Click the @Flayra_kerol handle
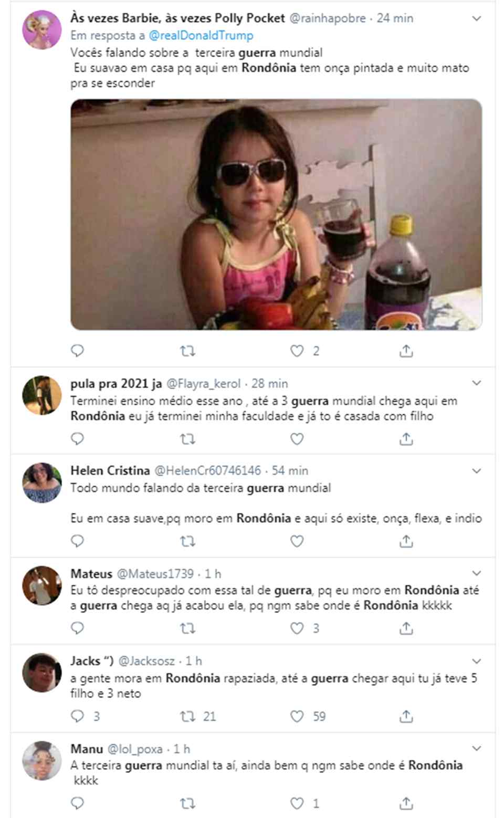This screenshot has height=818, width=504. (x=203, y=384)
